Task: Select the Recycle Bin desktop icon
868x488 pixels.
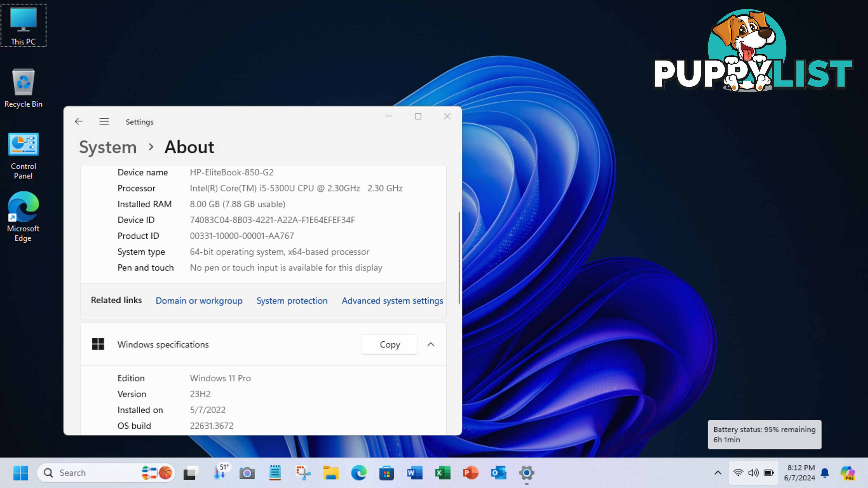Action: [23, 88]
